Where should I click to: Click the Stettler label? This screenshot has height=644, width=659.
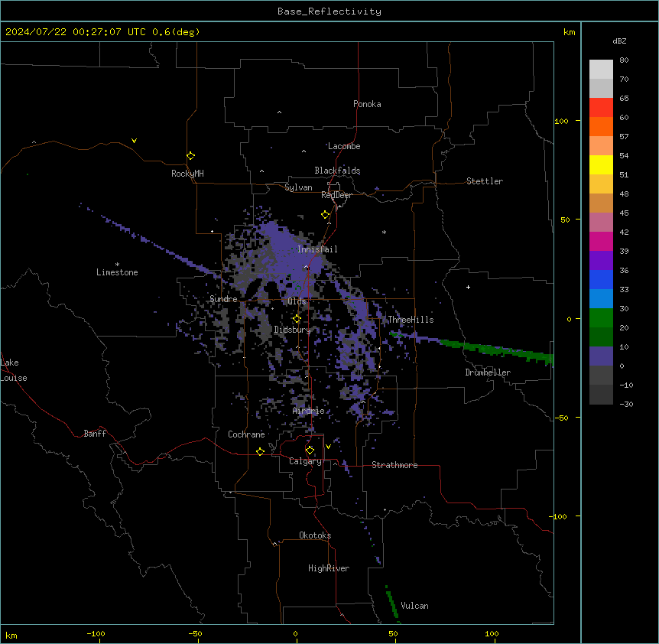pos(485,181)
